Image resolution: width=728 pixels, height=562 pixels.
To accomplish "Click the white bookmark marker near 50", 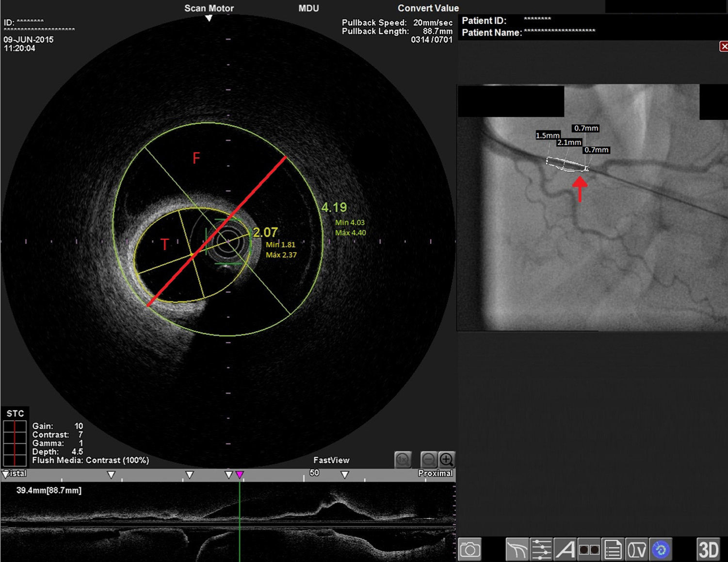I will pos(344,475).
